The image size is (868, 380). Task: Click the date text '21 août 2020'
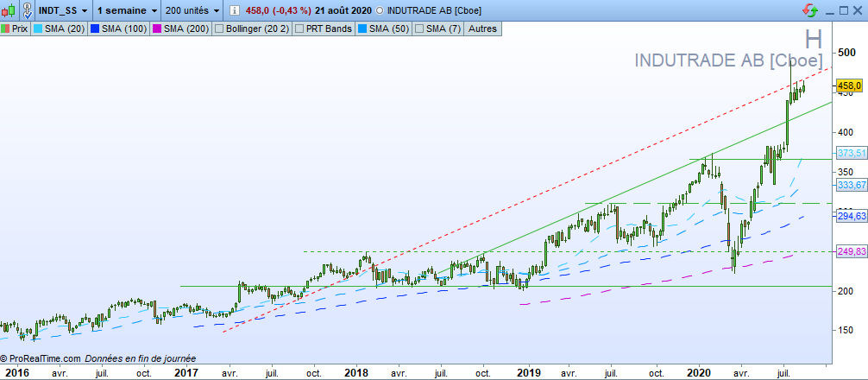343,10
